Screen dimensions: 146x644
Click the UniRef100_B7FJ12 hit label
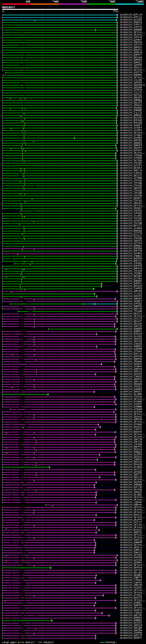[131, 17]
